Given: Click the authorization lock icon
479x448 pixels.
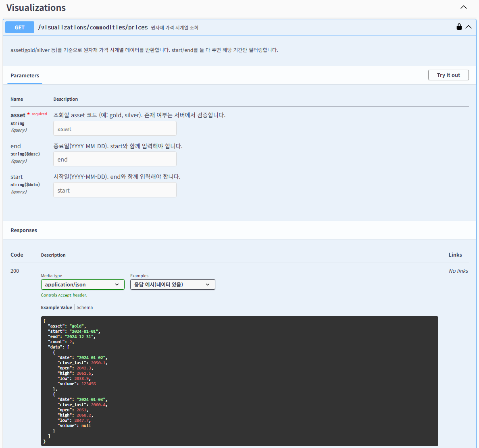Looking at the screenshot, I should click(459, 27).
